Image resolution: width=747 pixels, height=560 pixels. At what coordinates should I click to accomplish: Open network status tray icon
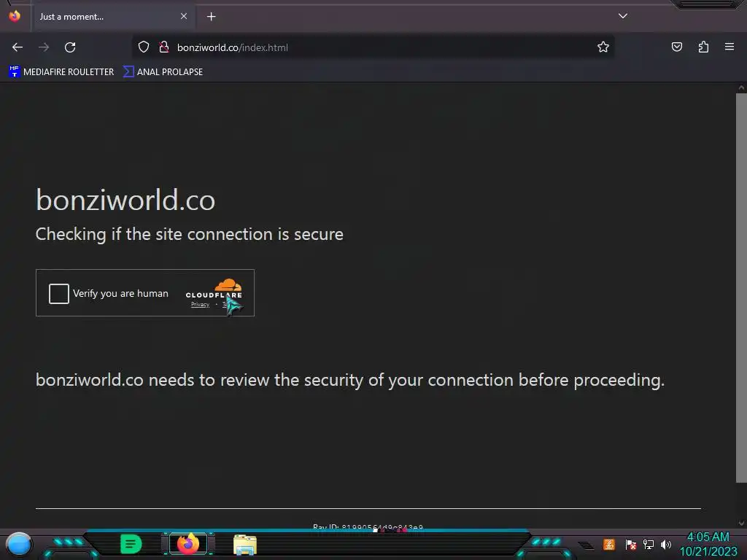pyautogui.click(x=649, y=544)
